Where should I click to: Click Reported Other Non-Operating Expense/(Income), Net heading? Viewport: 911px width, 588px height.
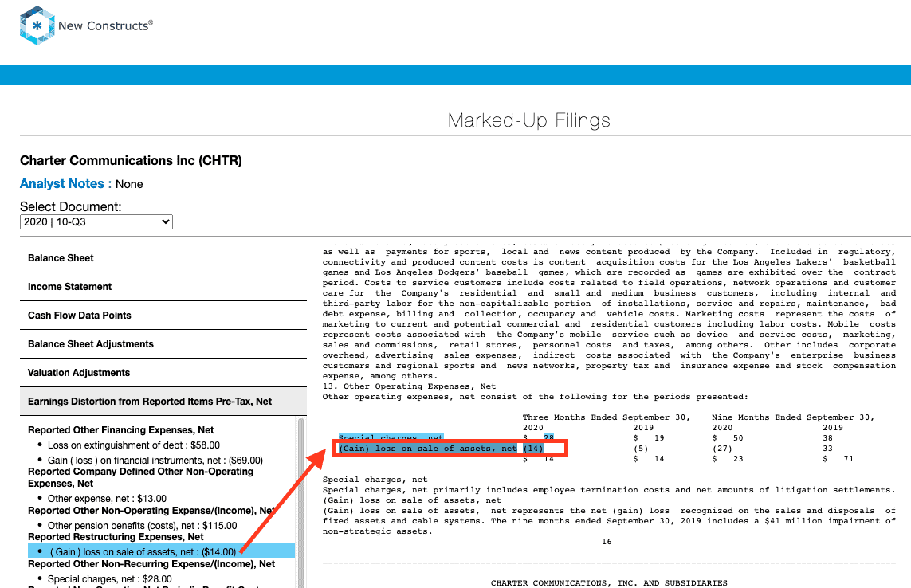pos(151,510)
